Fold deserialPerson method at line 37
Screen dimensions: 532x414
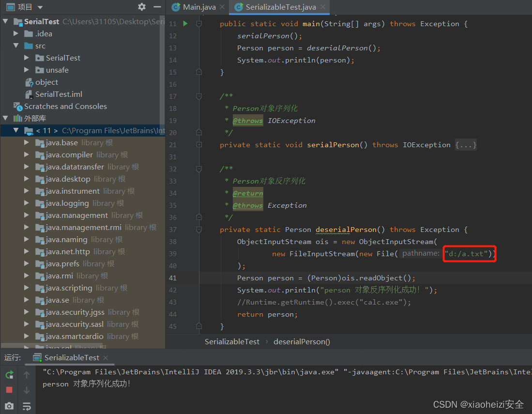pos(199,230)
